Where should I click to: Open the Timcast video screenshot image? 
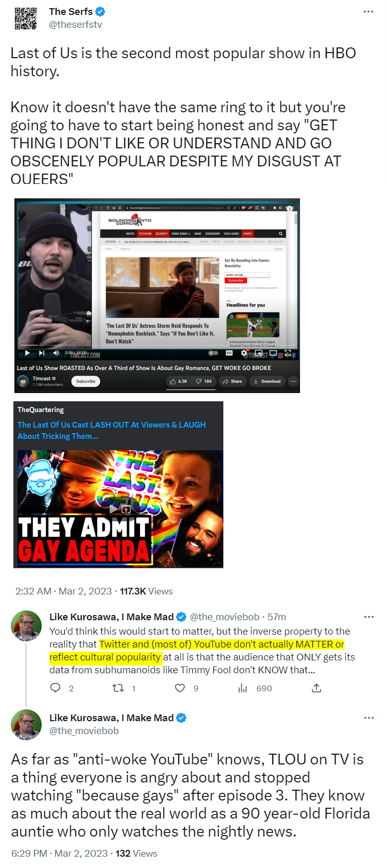point(157,296)
